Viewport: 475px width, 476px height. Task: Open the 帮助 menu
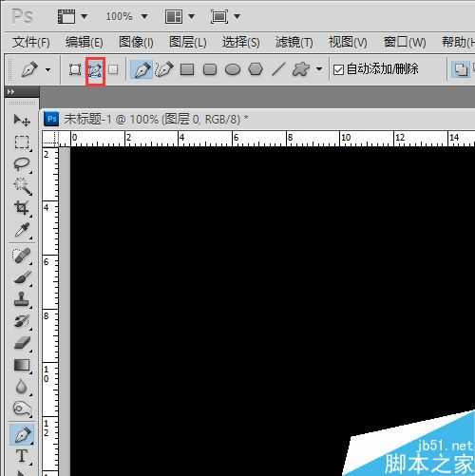(458, 42)
